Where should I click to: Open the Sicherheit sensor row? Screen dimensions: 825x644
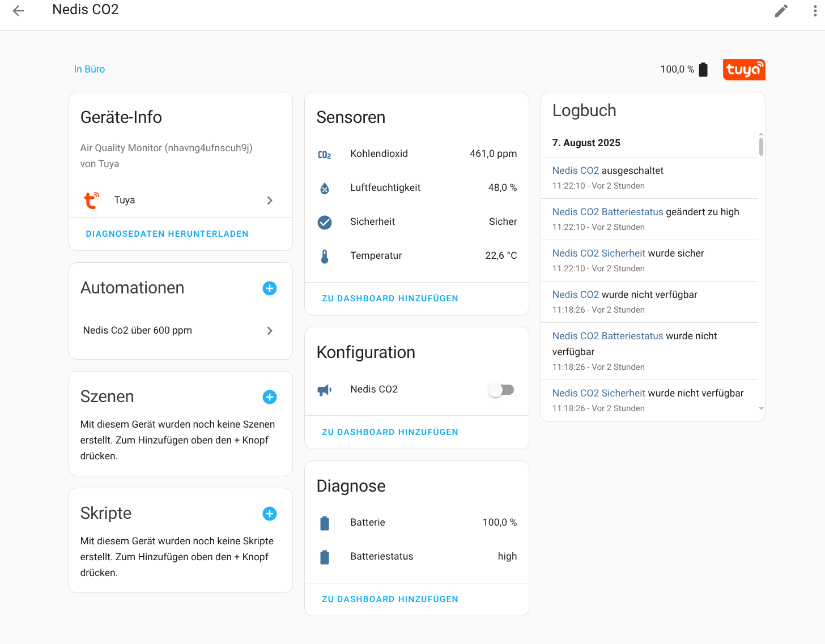(x=417, y=222)
